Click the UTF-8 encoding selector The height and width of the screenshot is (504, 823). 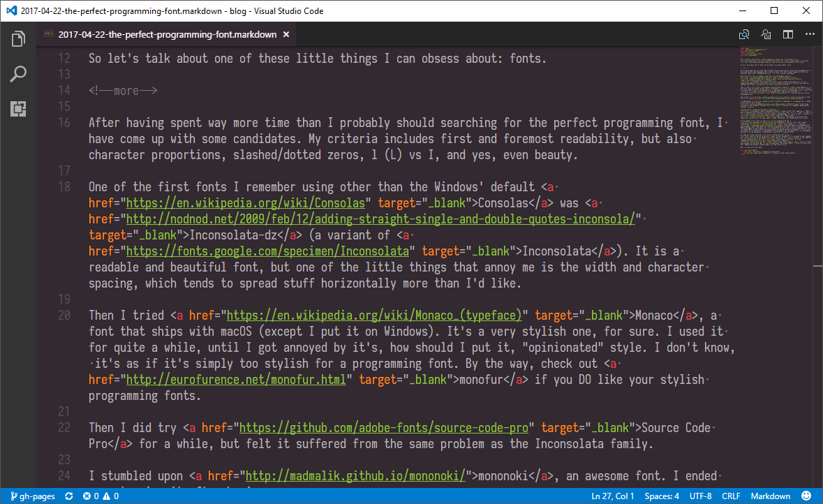click(700, 496)
